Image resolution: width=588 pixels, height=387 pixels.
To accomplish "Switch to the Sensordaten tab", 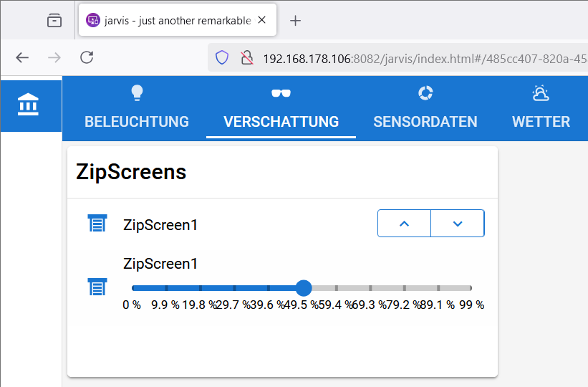I will (x=425, y=108).
